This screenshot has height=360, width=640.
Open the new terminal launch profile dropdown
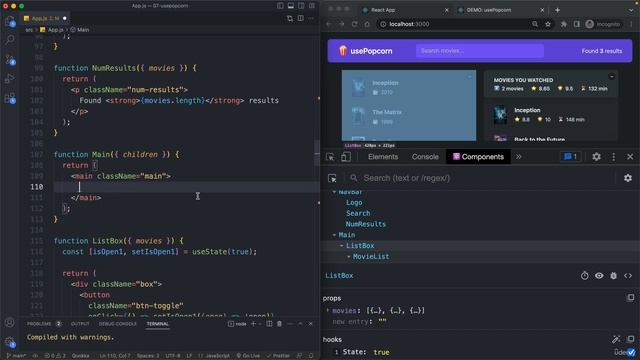pos(260,324)
